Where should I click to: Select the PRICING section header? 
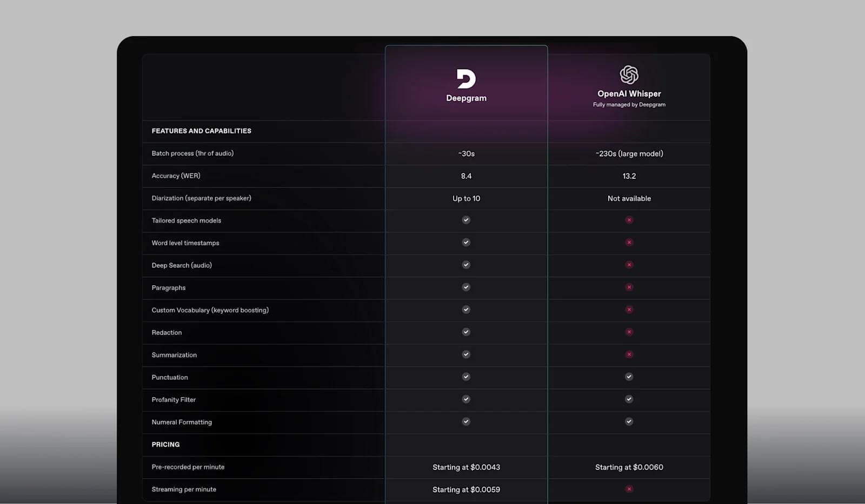click(165, 444)
